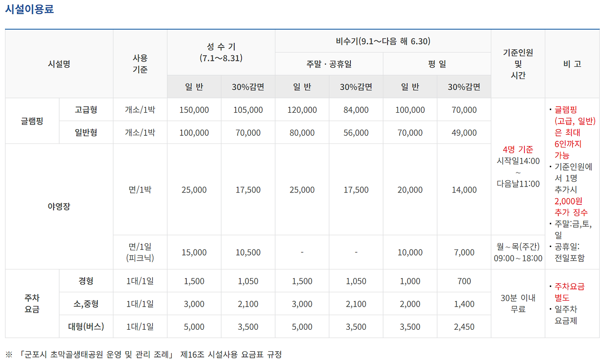The image size is (602, 364).
Task: Select the 일반형 row label
Action: [86, 132]
